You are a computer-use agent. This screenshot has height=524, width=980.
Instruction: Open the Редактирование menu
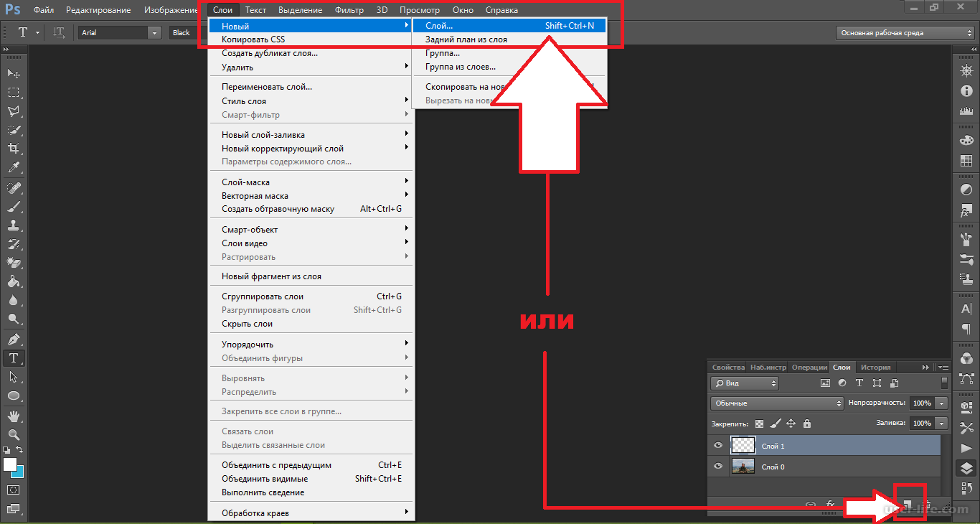click(x=98, y=10)
